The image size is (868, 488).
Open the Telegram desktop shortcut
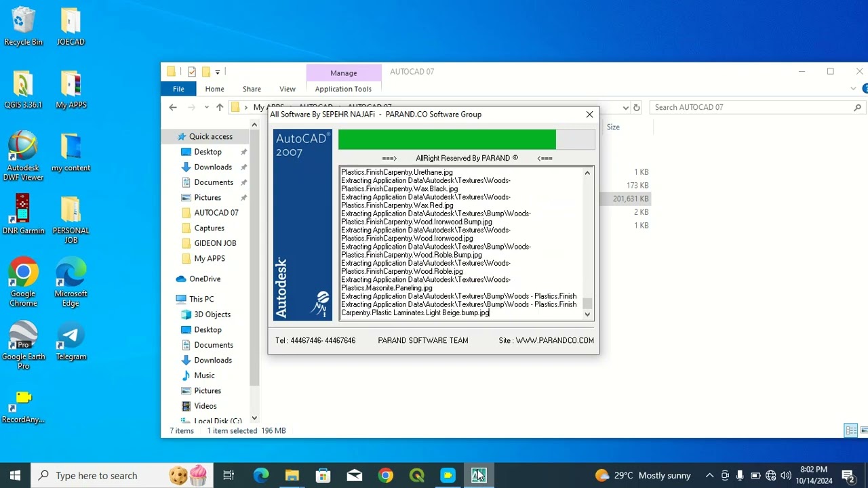pyautogui.click(x=71, y=342)
